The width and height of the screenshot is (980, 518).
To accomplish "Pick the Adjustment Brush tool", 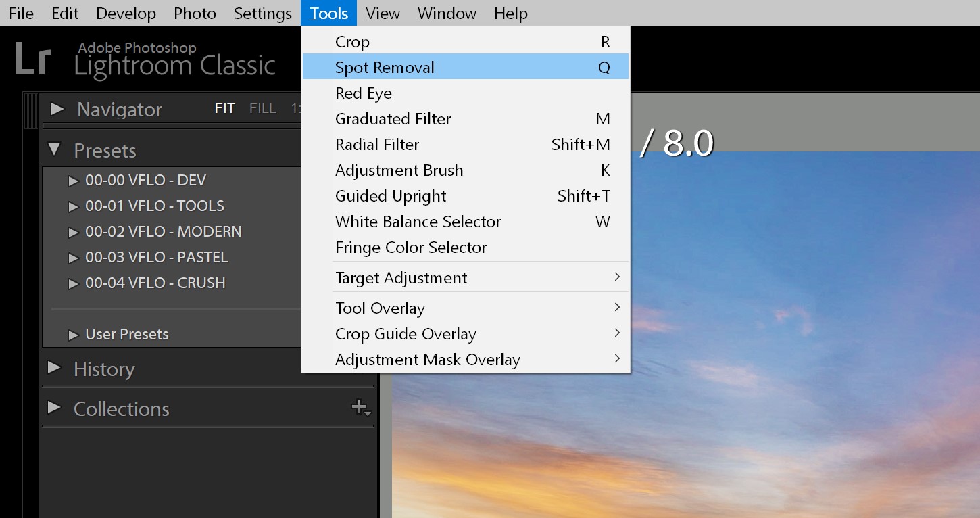I will coord(399,170).
